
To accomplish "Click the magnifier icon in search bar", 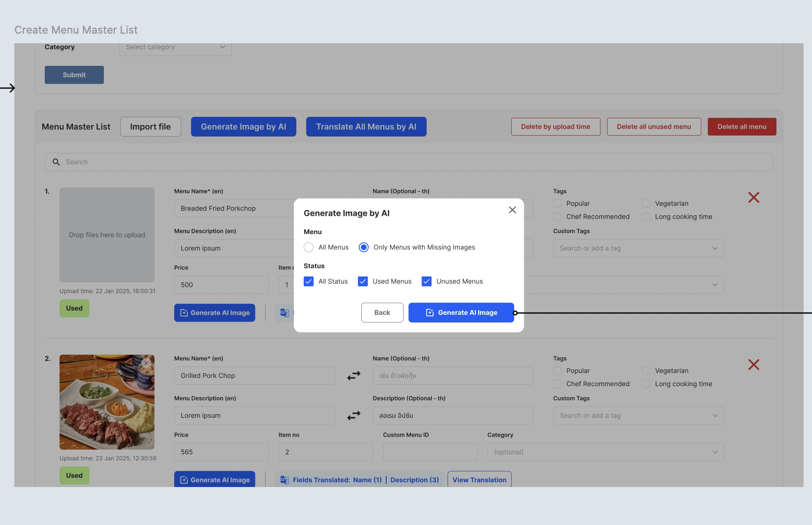I will [x=56, y=162].
